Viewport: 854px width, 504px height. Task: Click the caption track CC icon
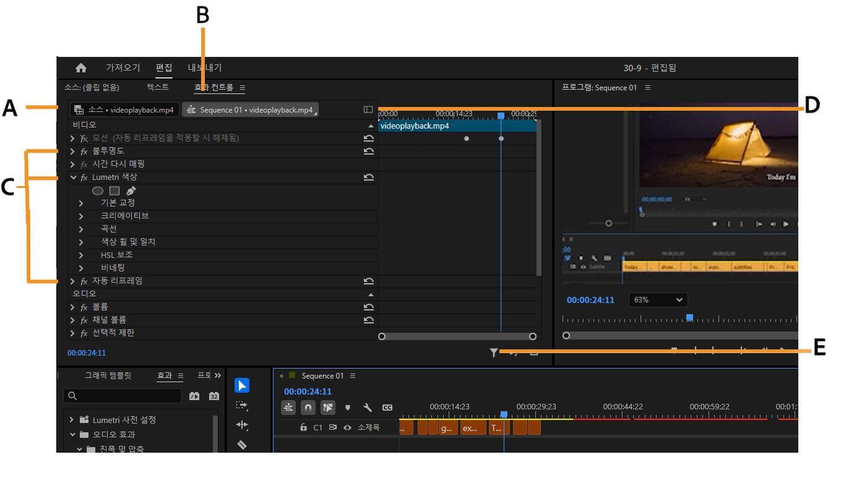[x=387, y=408]
